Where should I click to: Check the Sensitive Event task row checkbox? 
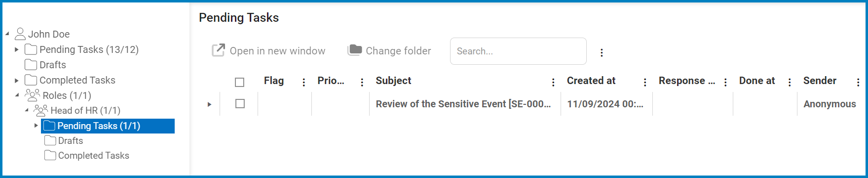[240, 104]
